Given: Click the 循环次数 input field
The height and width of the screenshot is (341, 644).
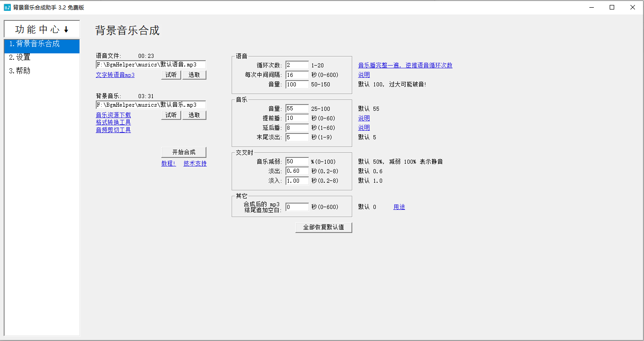Looking at the screenshot, I should (297, 65).
